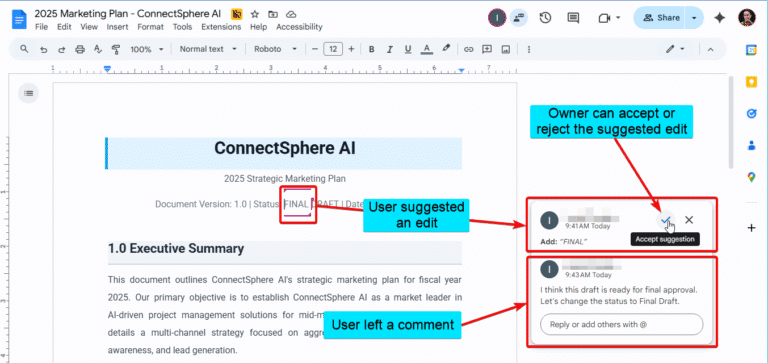
Task: Open the Normal text style dropdown
Action: coord(208,49)
